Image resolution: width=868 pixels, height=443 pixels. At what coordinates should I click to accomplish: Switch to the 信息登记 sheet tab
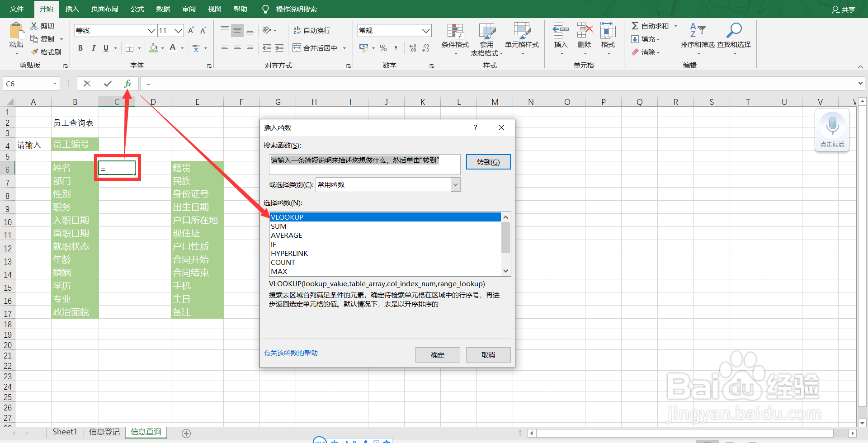click(x=104, y=432)
